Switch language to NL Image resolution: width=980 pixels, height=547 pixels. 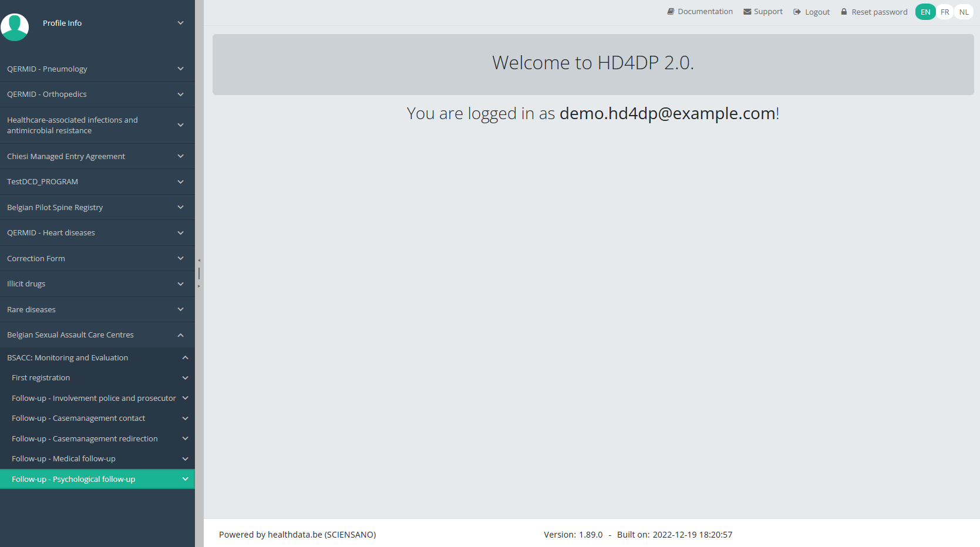[964, 12]
